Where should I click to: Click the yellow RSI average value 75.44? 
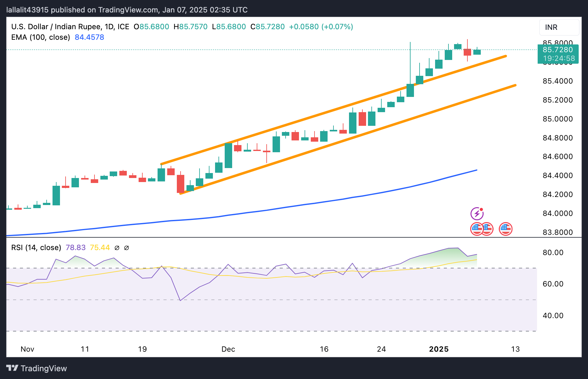click(x=99, y=248)
